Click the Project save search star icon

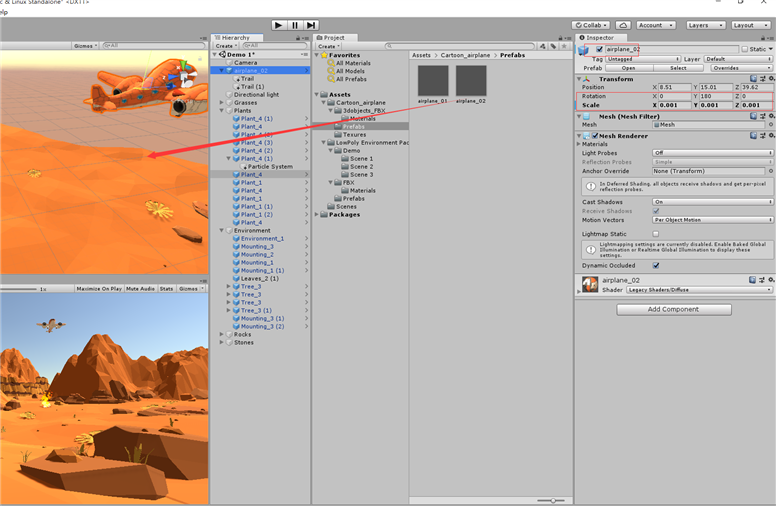pos(564,46)
